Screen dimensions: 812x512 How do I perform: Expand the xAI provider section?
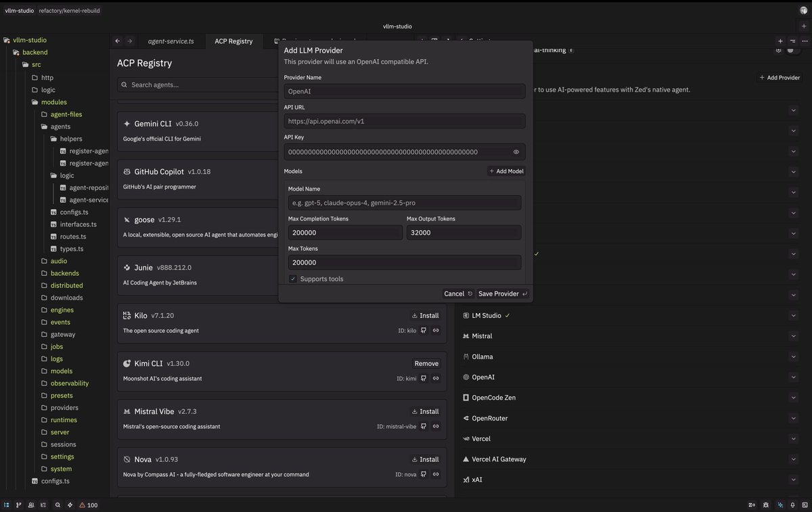click(x=793, y=480)
